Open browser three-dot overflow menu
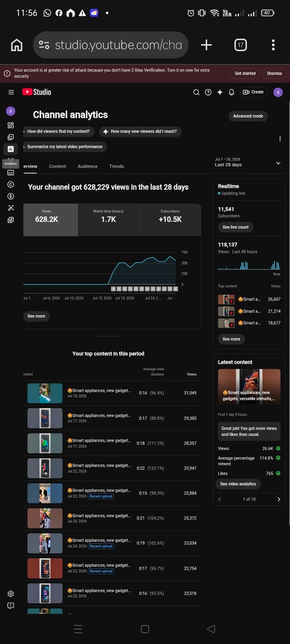290x644 pixels. coord(273,45)
